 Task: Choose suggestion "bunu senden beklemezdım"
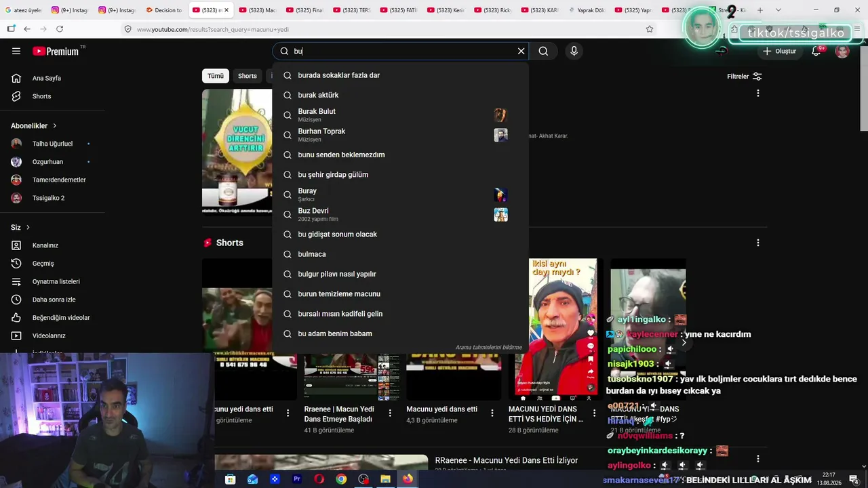point(400,155)
